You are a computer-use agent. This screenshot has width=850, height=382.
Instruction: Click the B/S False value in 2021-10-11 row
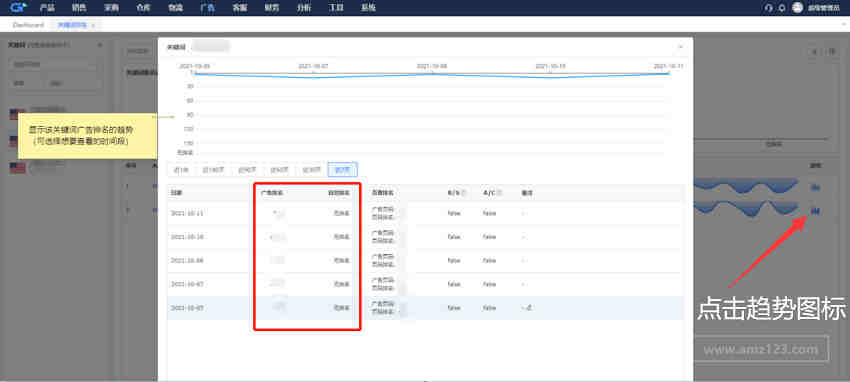click(454, 213)
